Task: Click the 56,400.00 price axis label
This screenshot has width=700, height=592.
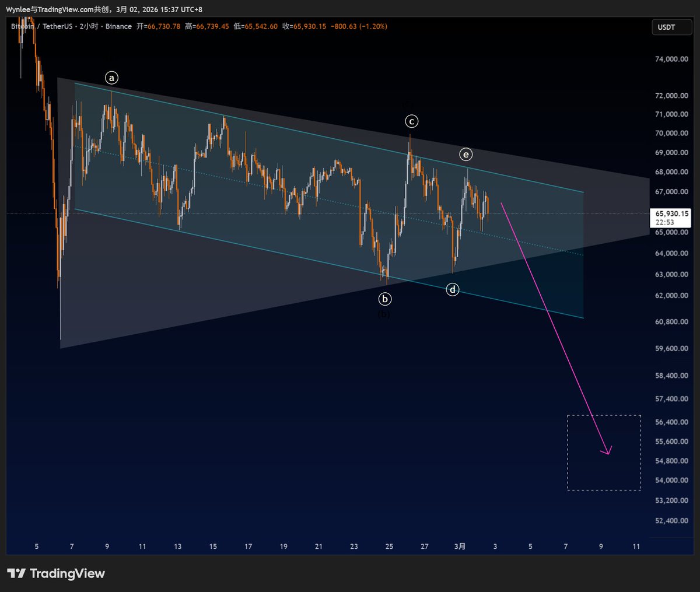Action: click(x=671, y=422)
